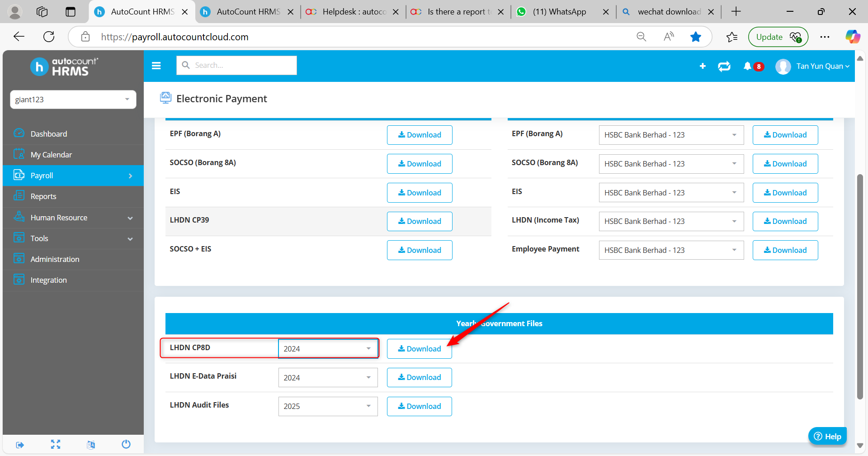Viewport: 868px width, 456px height.
Task: Switch to the Is there a report tab
Action: point(458,12)
